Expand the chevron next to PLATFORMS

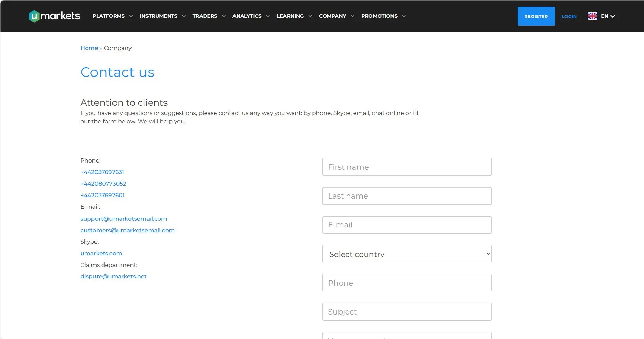[x=131, y=16]
